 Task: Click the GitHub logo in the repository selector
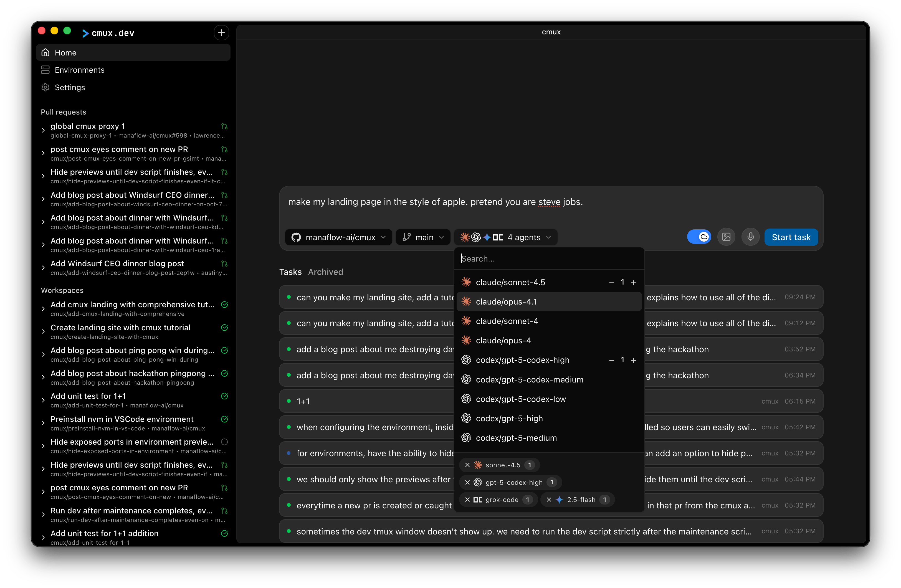click(x=297, y=237)
